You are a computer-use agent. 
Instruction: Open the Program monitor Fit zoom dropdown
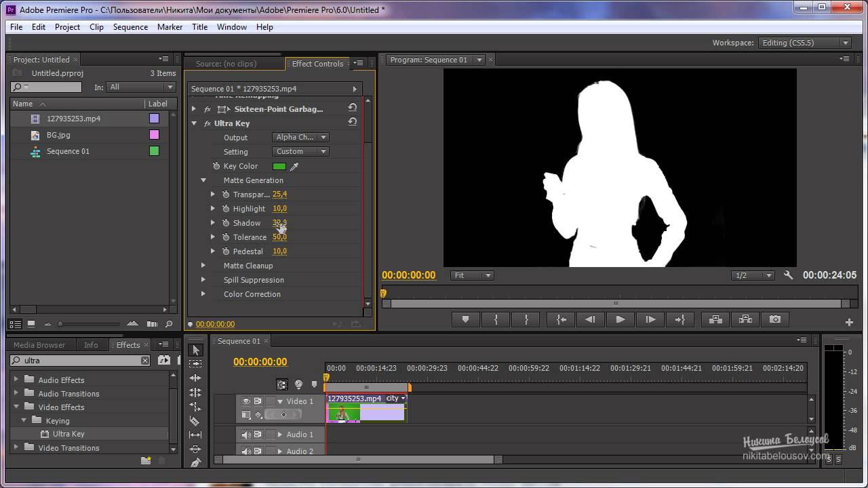point(472,275)
